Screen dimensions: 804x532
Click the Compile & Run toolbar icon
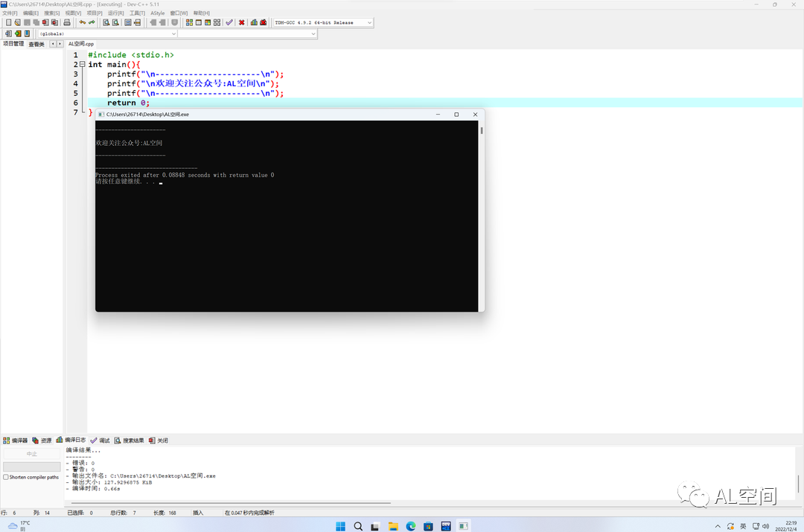pos(208,22)
